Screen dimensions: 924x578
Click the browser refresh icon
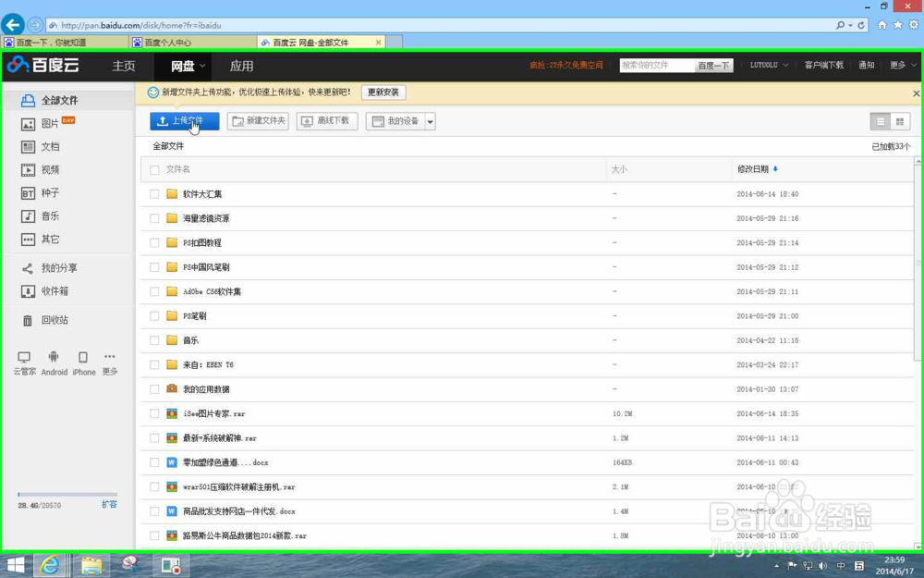(x=861, y=25)
